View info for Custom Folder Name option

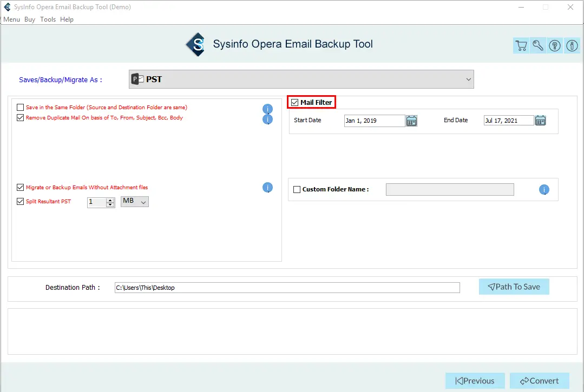point(544,190)
